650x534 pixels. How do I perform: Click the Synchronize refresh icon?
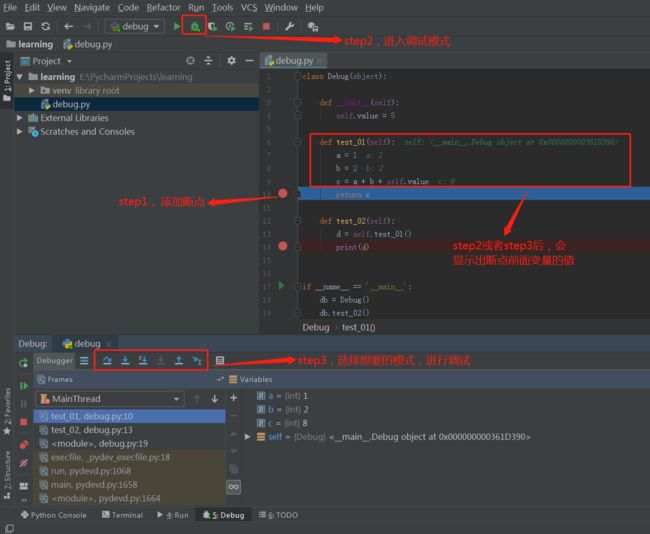(46, 27)
